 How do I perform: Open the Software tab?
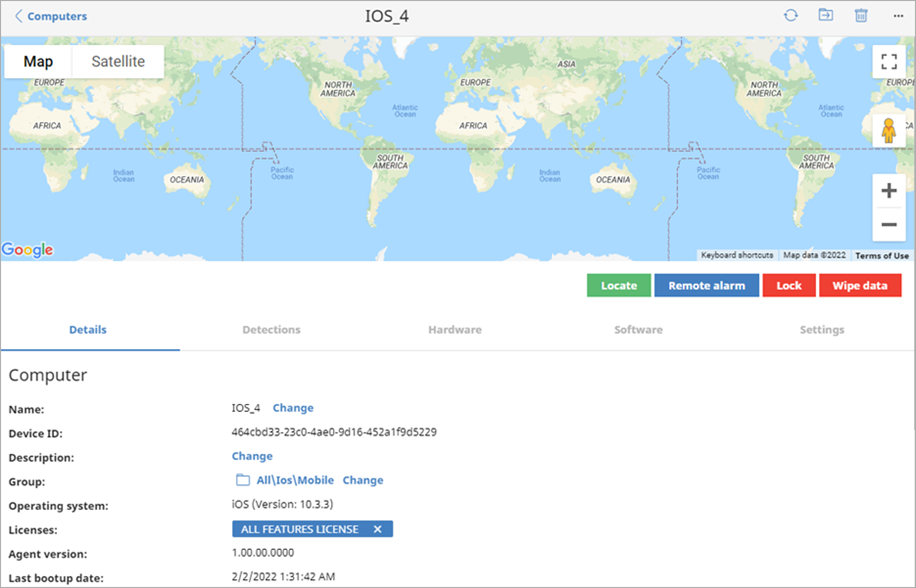[638, 330]
